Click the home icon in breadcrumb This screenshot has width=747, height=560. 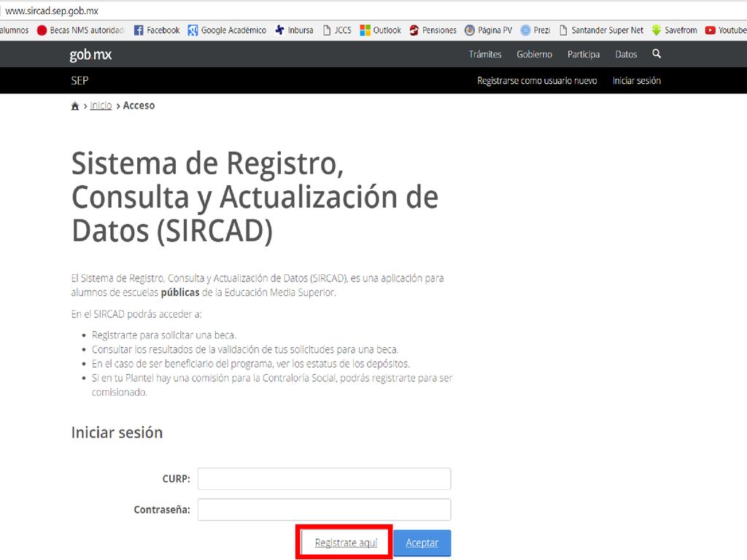75,106
